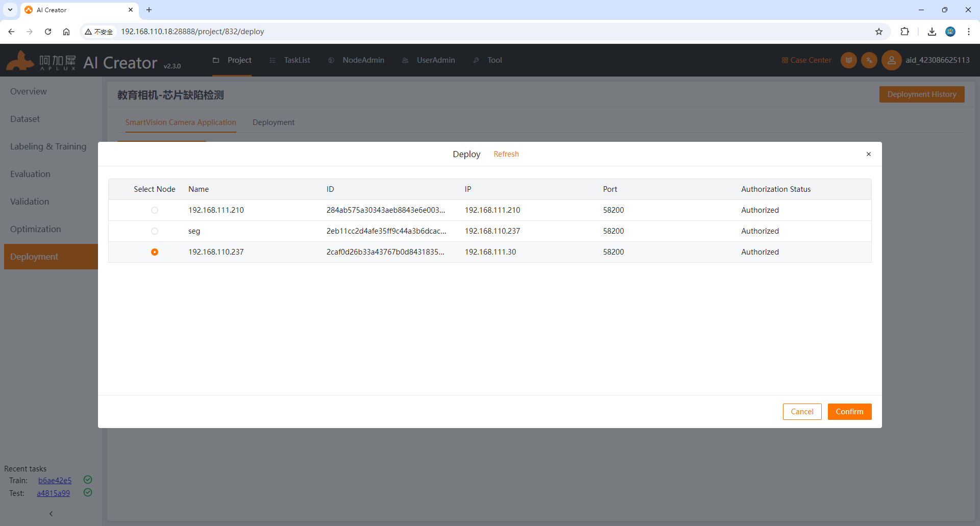Open the tab search dropdown
The image size is (980, 526).
10,10
